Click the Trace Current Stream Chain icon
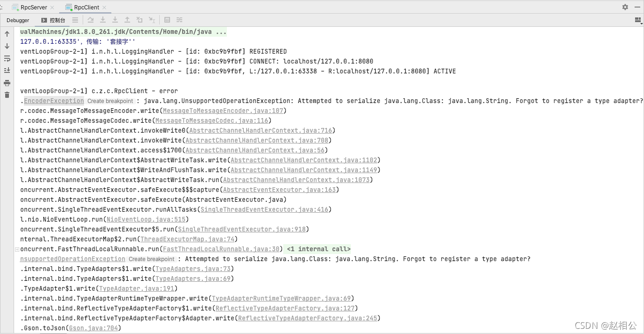This screenshot has width=644, height=334. click(179, 20)
